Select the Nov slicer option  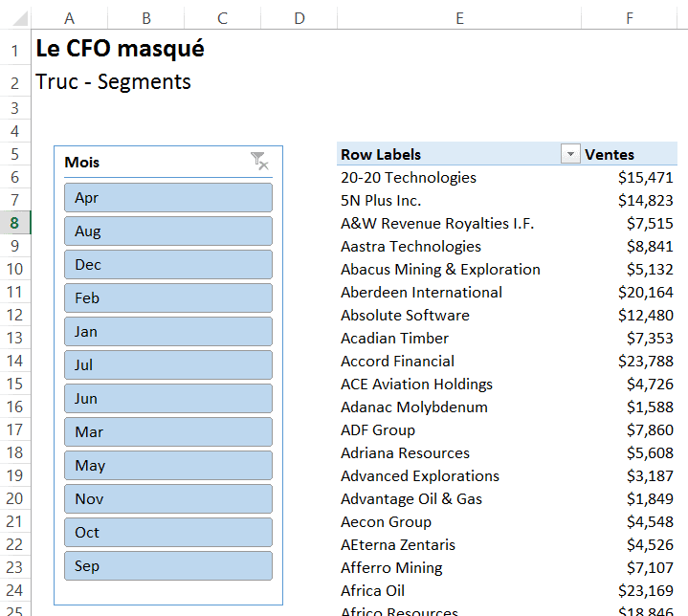pos(168,499)
